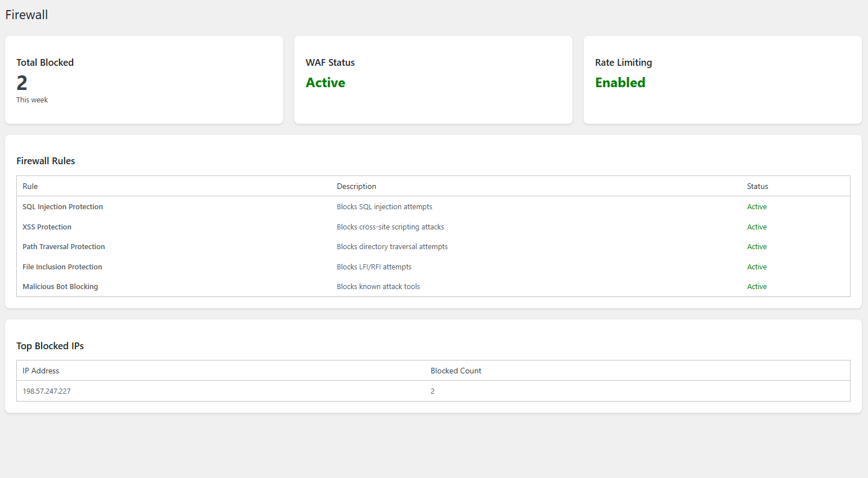The width and height of the screenshot is (868, 478).
Task: Choose the File Inclusion Protection rule
Action: click(62, 267)
